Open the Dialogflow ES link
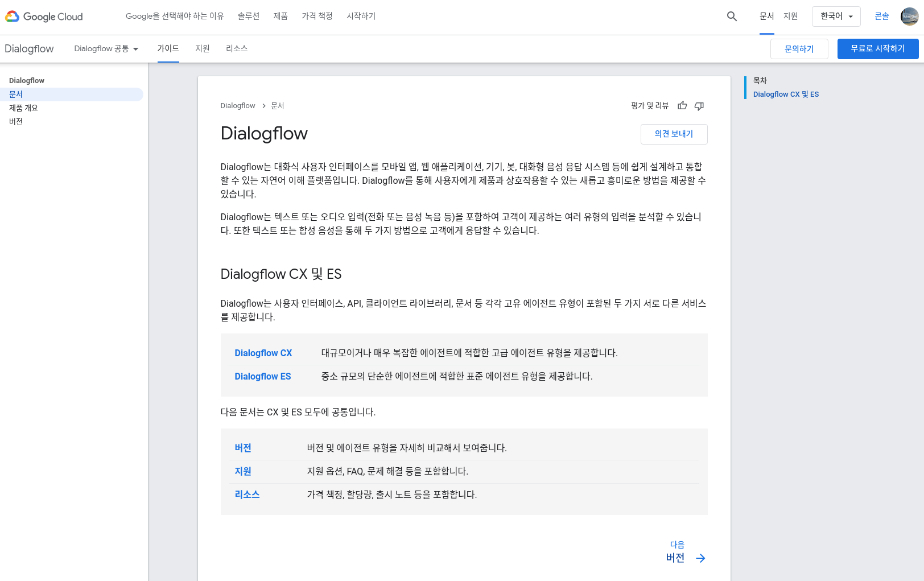The height and width of the screenshot is (581, 924). (263, 377)
